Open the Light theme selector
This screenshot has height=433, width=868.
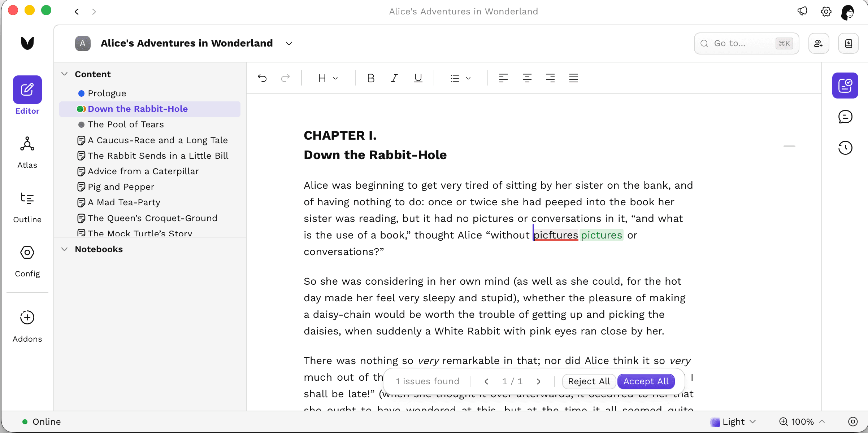click(x=733, y=421)
